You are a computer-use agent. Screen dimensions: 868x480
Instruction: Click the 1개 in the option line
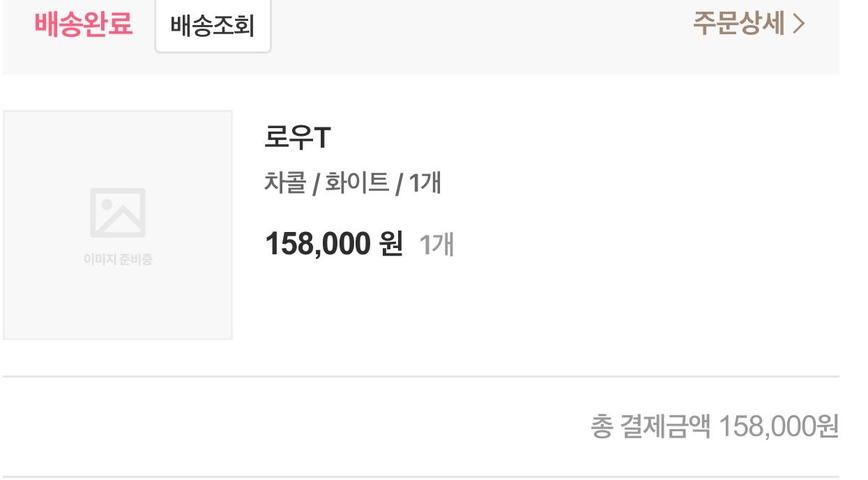pos(425,183)
